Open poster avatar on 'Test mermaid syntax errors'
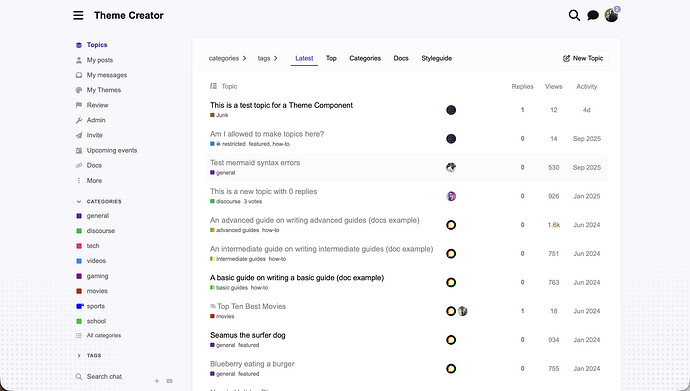Viewport: 690px width, 391px height. coord(451,167)
